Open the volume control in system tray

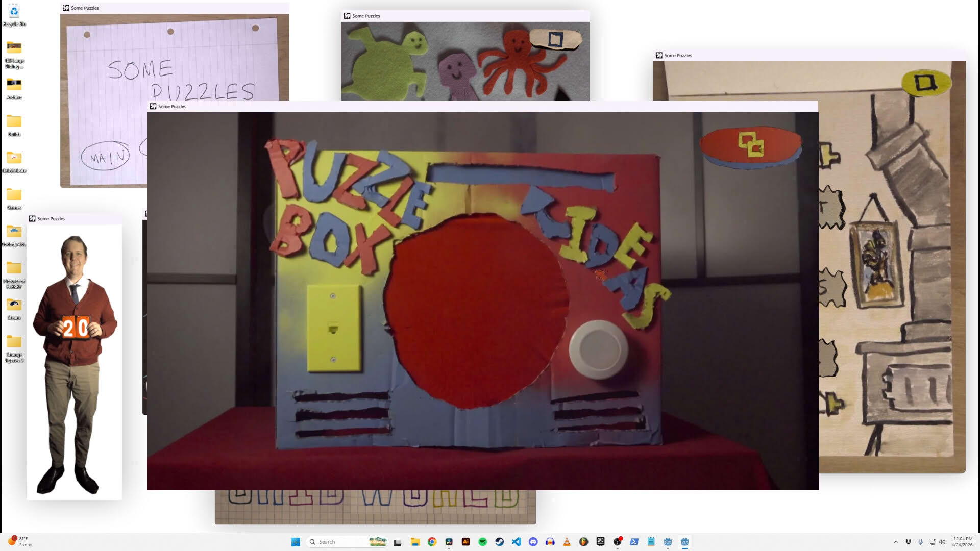[942, 542]
